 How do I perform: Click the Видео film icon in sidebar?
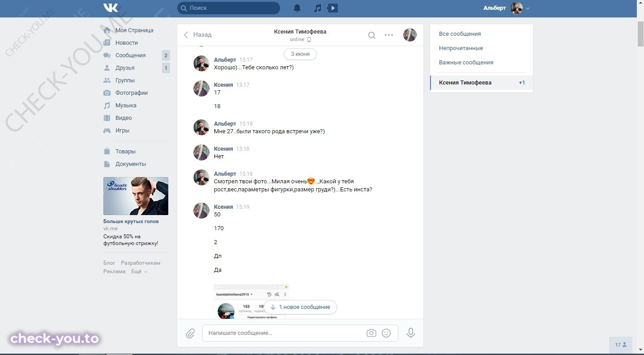[107, 118]
